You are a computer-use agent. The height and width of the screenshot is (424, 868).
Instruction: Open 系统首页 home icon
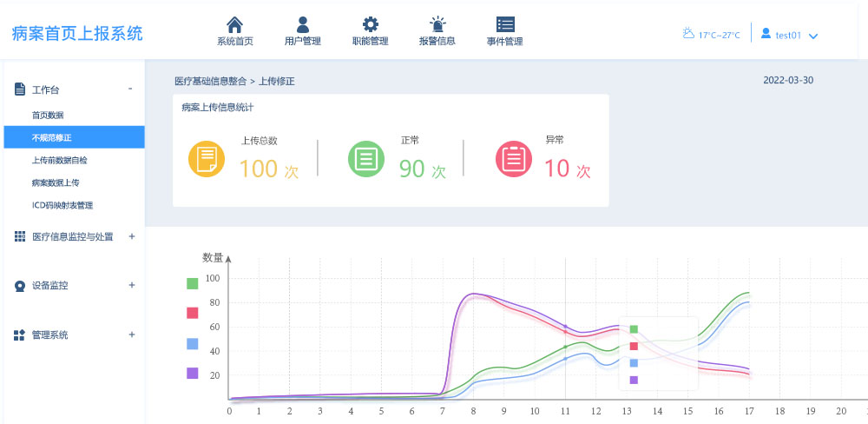tap(234, 24)
